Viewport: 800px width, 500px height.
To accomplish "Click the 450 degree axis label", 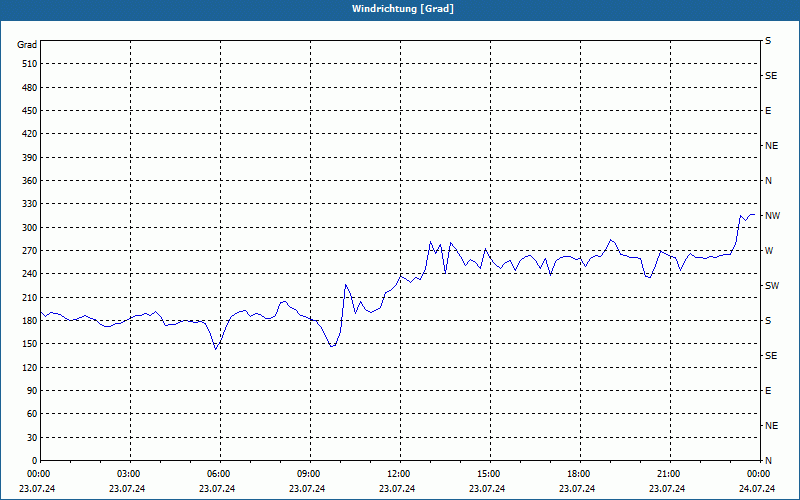I will [29, 111].
